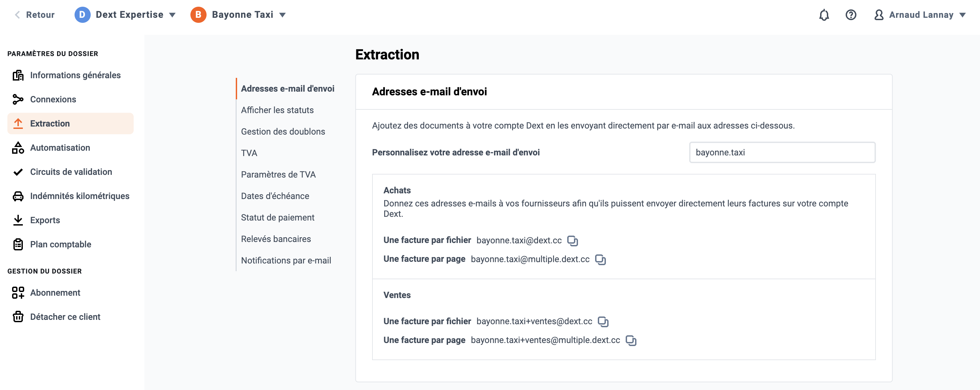Open the help question mark icon

(851, 15)
